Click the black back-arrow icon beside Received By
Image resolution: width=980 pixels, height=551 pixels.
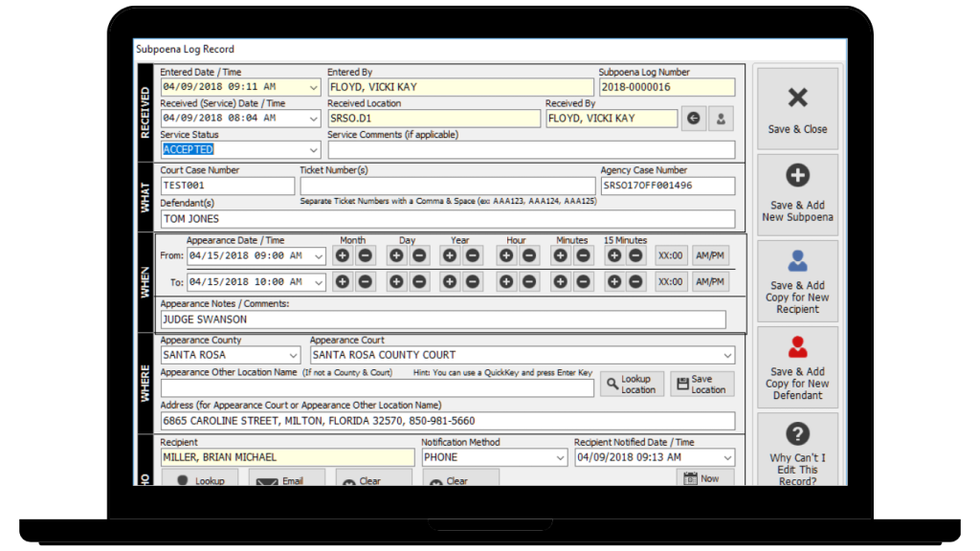pos(693,118)
